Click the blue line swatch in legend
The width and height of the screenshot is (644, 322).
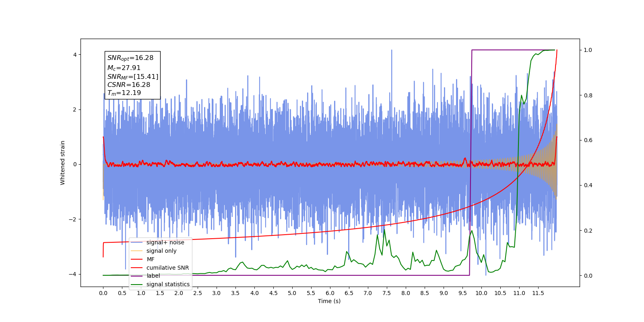pyautogui.click(x=137, y=242)
